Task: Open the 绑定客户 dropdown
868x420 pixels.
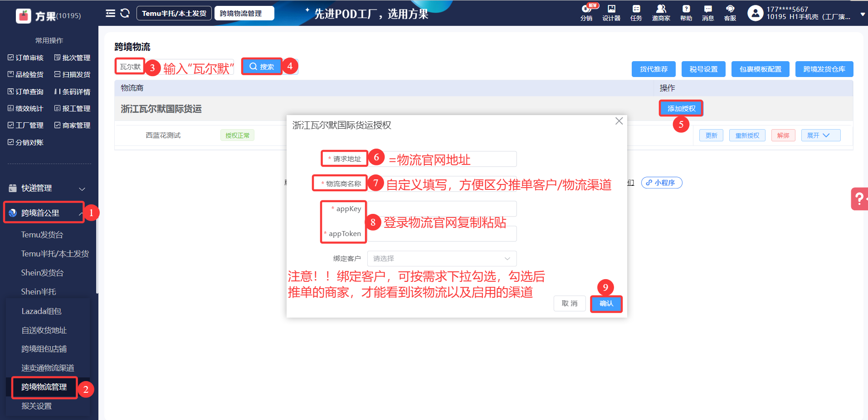Action: pyautogui.click(x=442, y=258)
